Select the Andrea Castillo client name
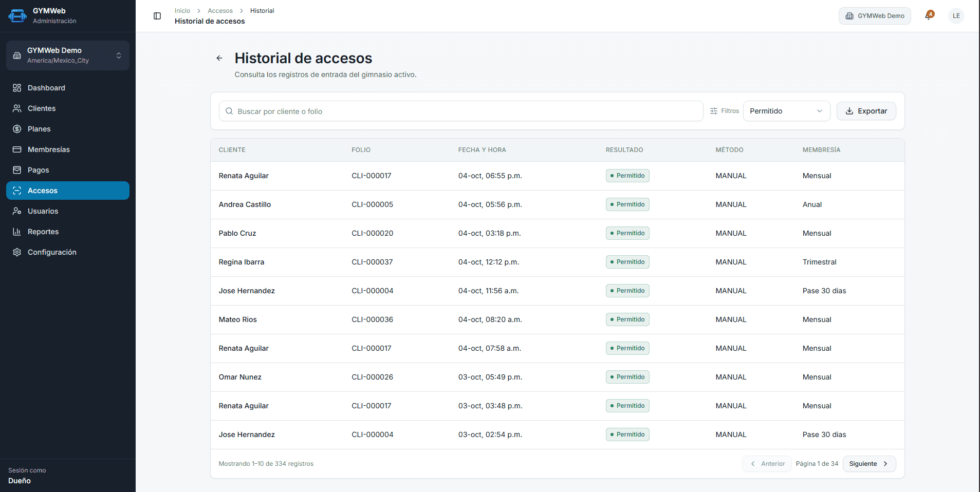This screenshot has height=492, width=980. coord(245,204)
